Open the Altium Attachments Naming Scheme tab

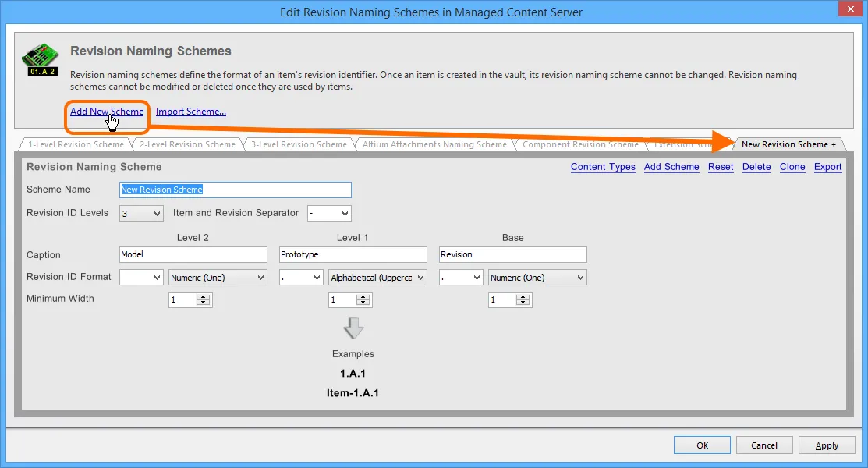click(x=434, y=144)
